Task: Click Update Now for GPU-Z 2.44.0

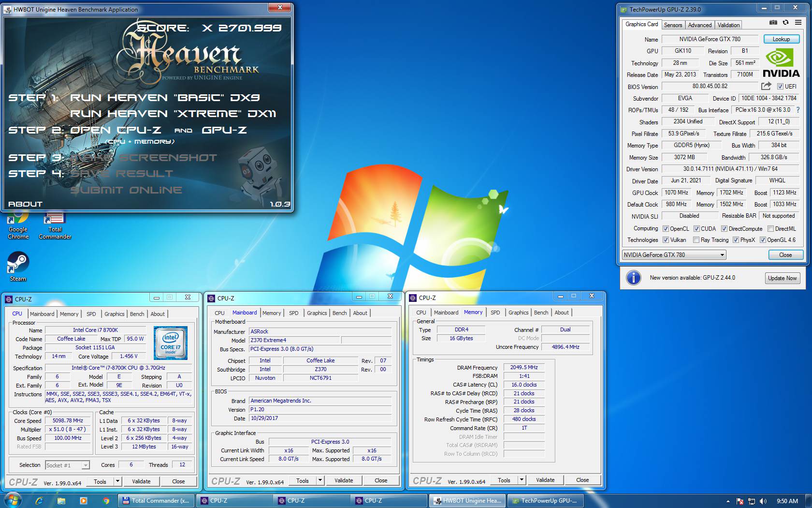Action: coord(782,278)
